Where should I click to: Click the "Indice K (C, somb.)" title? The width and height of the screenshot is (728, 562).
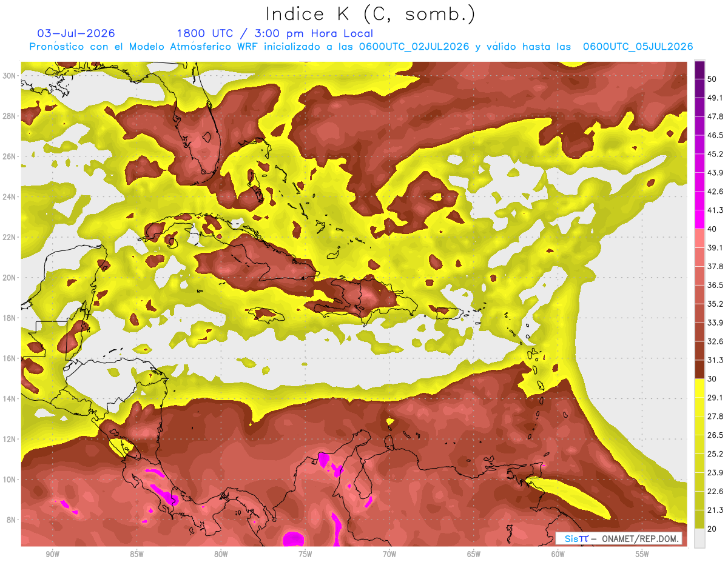point(371,13)
